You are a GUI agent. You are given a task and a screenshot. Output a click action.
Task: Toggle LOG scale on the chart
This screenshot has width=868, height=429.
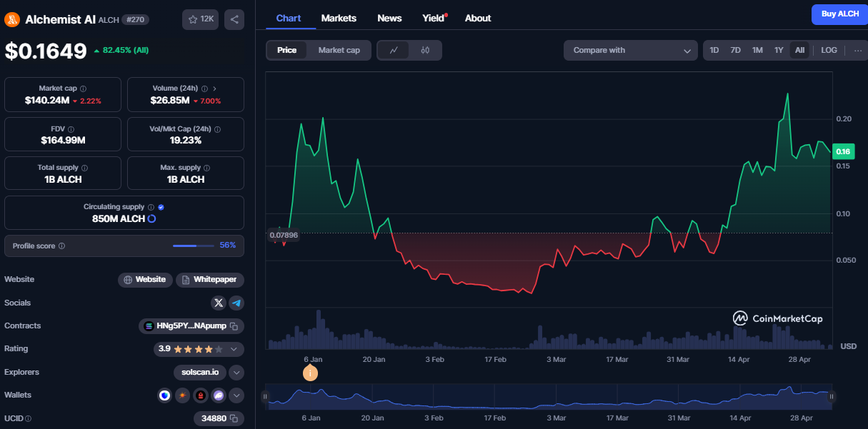tap(829, 50)
